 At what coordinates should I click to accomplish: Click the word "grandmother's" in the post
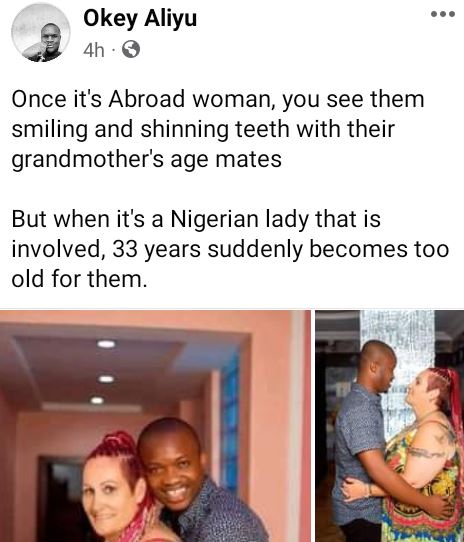tap(88, 159)
